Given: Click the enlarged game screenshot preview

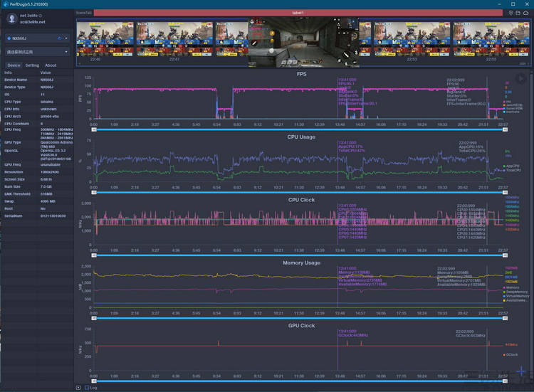Looking at the screenshot, I should [304, 42].
